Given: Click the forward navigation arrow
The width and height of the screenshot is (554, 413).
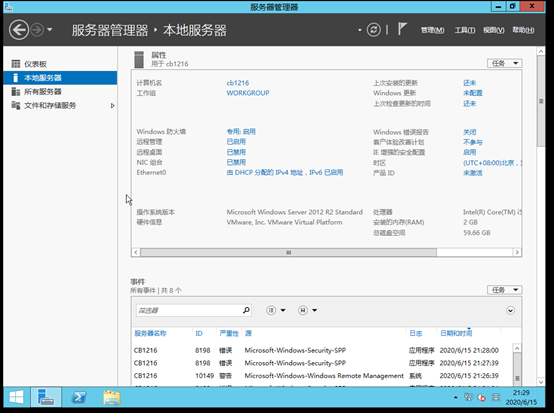Looking at the screenshot, I should click(37, 30).
